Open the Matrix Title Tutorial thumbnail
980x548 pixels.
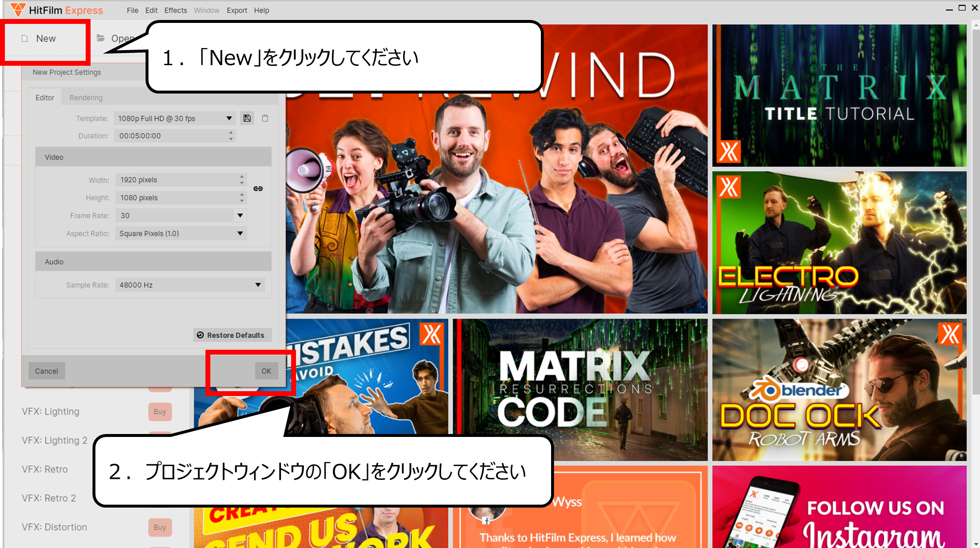coord(839,95)
